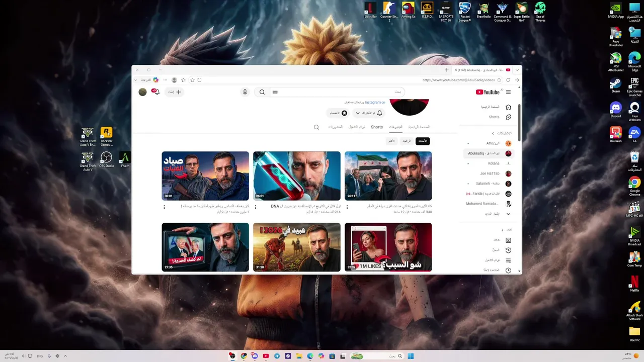Switch to the channel Home tab
This screenshot has height=362, width=644.
tap(419, 127)
